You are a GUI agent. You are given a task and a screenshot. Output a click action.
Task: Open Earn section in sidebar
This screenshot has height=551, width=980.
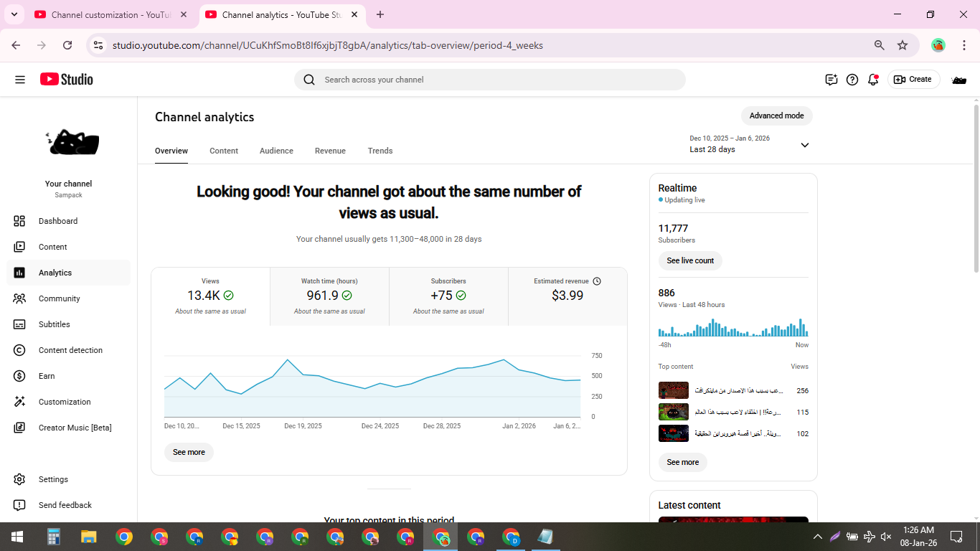click(x=47, y=376)
